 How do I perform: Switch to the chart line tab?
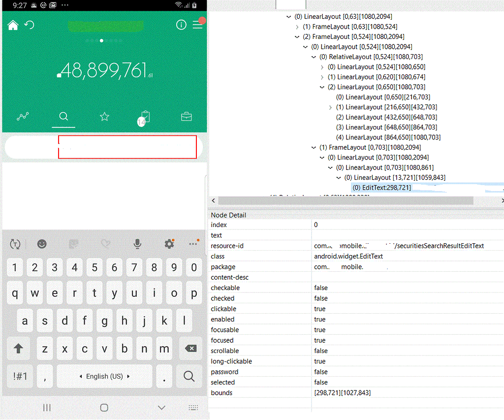click(23, 116)
